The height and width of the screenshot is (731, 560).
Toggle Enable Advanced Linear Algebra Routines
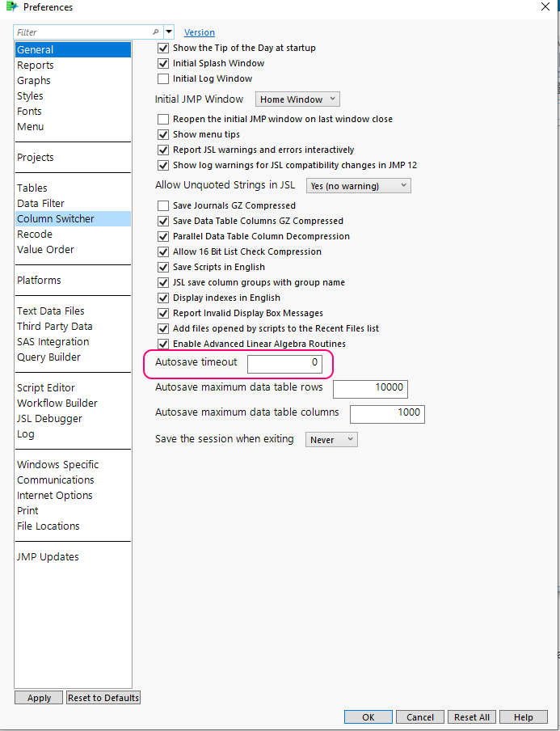163,344
